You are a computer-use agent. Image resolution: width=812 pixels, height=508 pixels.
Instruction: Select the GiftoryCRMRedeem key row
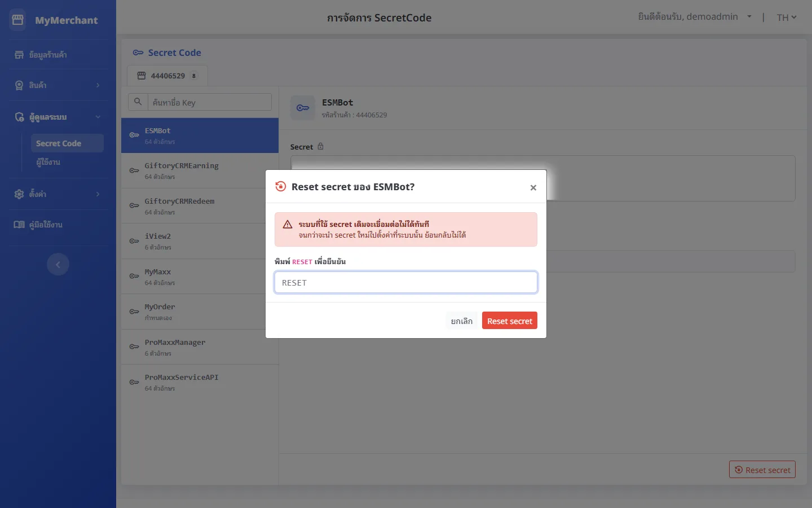click(x=200, y=206)
